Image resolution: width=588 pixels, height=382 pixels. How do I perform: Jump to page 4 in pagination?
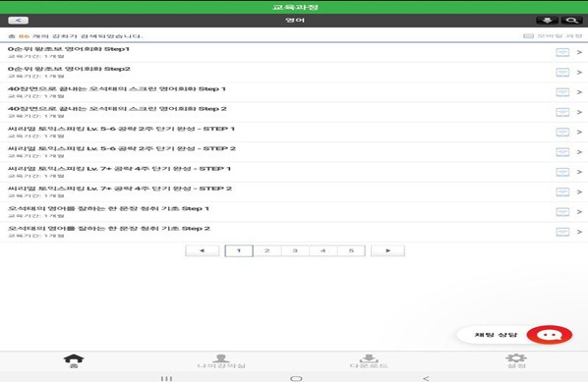323,250
